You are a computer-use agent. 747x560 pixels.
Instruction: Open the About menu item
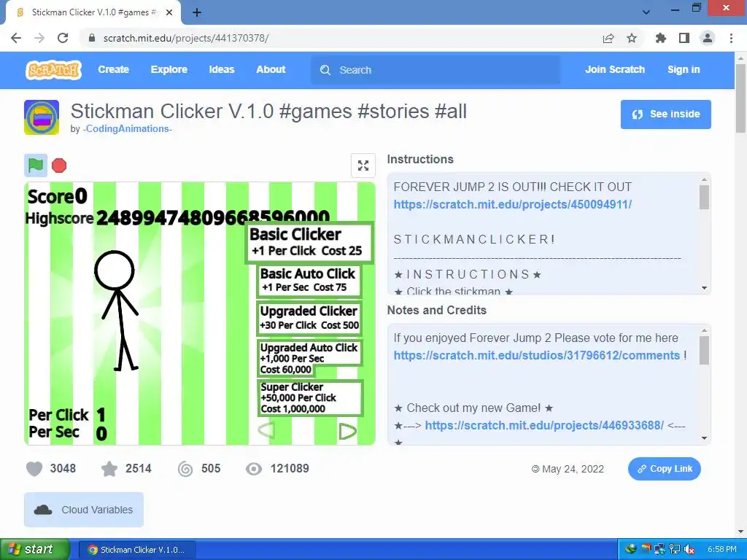point(271,69)
